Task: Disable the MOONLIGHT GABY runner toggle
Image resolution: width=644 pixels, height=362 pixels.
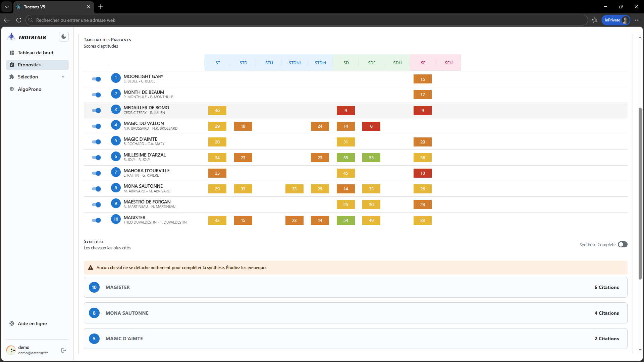Action: 96,79
